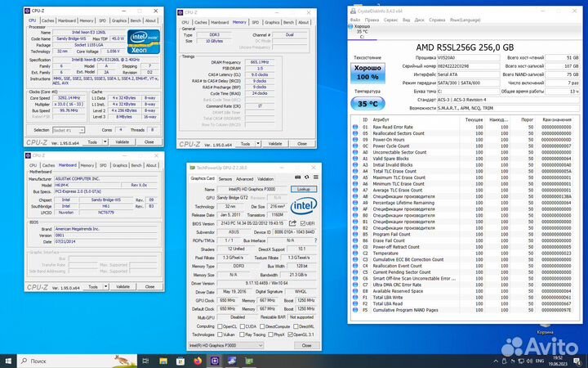Select the Percentage Lifetime Remaining row

tap(463, 203)
